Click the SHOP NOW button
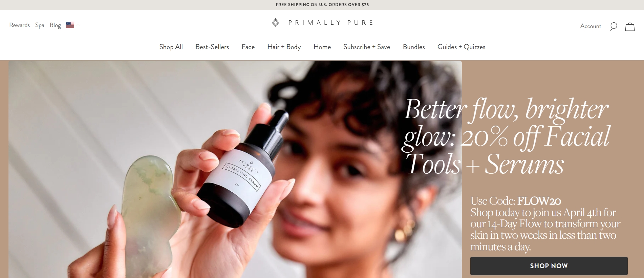Screen dimensions: 644x278 pos(549,266)
